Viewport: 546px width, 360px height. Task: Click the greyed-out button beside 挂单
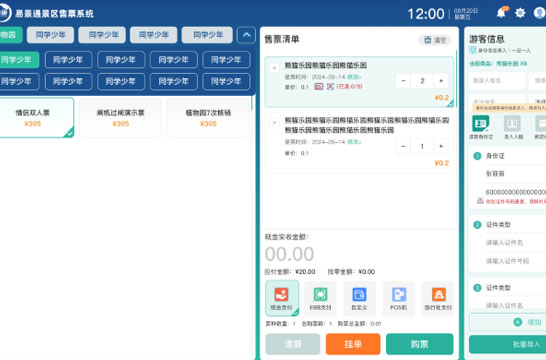pyautogui.click(x=292, y=344)
